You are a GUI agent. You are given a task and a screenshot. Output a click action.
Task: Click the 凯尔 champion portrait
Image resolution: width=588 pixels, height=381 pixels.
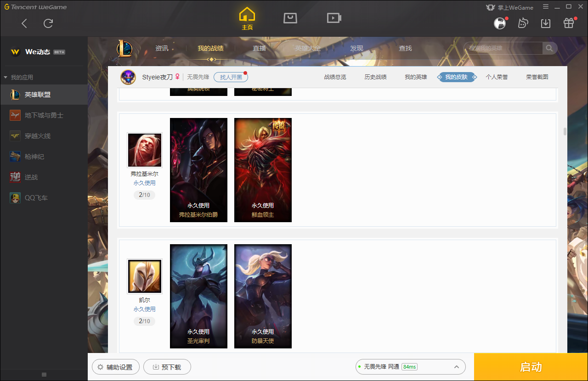pyautogui.click(x=145, y=276)
